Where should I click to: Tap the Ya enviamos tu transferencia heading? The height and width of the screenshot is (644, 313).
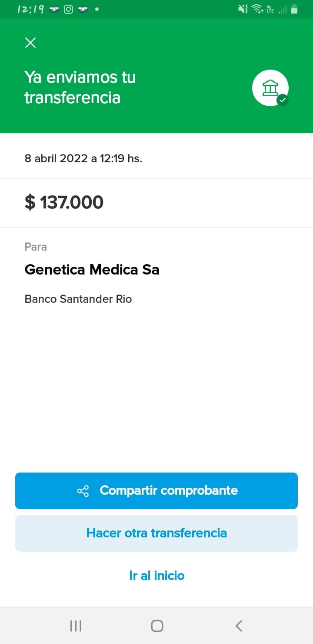(x=80, y=87)
